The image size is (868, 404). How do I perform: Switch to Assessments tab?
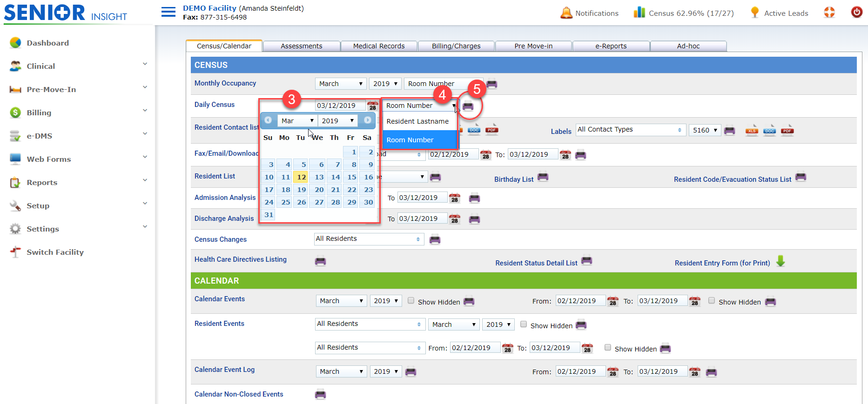click(302, 46)
